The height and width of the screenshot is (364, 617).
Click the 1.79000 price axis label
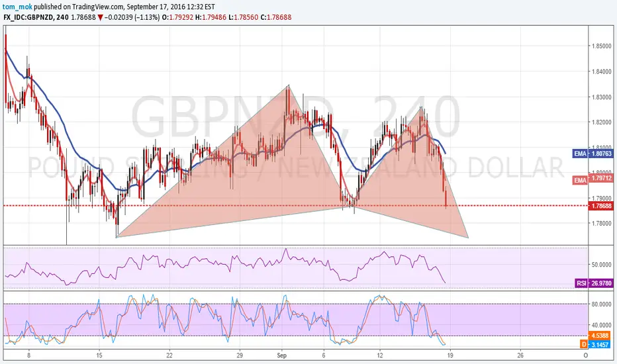[x=602, y=198]
